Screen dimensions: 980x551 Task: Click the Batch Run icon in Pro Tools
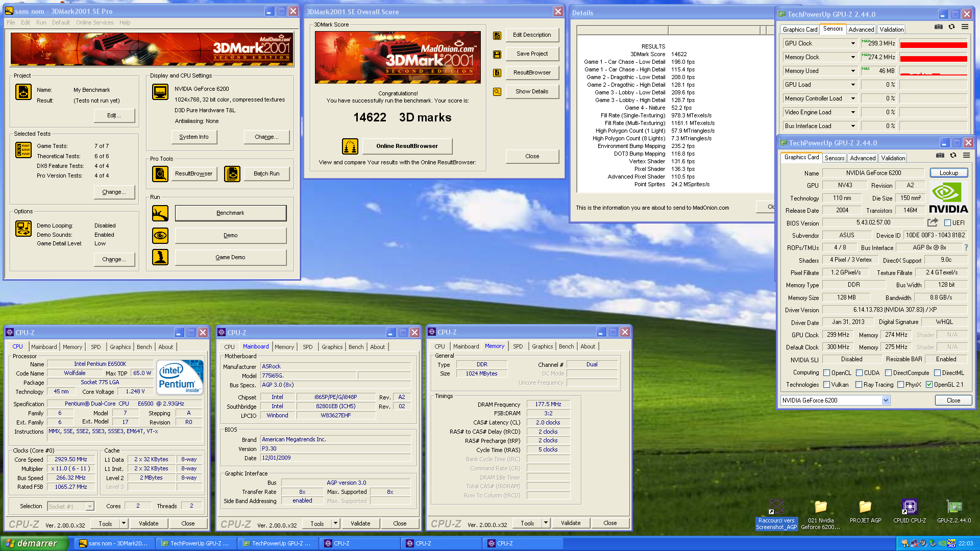click(x=232, y=174)
